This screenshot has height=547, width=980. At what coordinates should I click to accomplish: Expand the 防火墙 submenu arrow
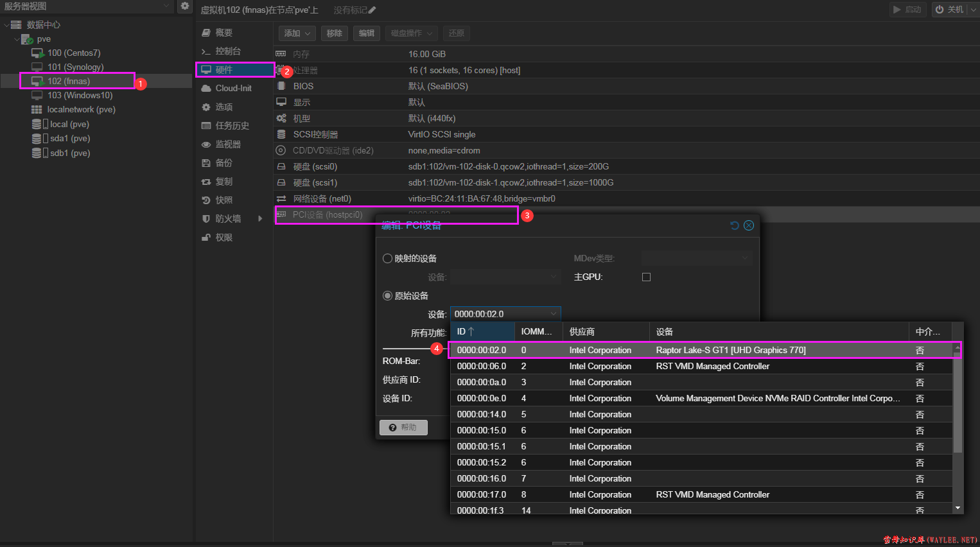[x=260, y=218]
